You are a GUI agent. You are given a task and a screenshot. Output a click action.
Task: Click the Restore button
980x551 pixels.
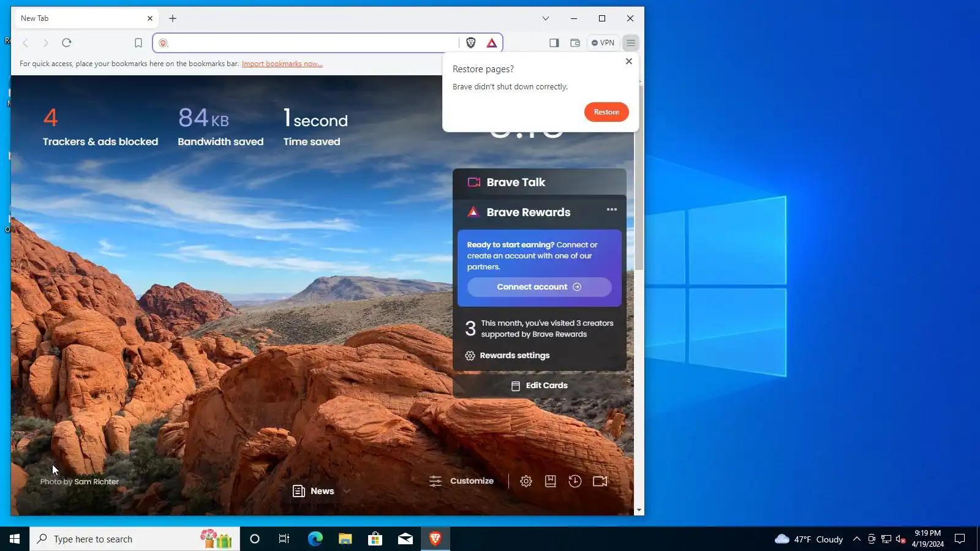(x=606, y=112)
